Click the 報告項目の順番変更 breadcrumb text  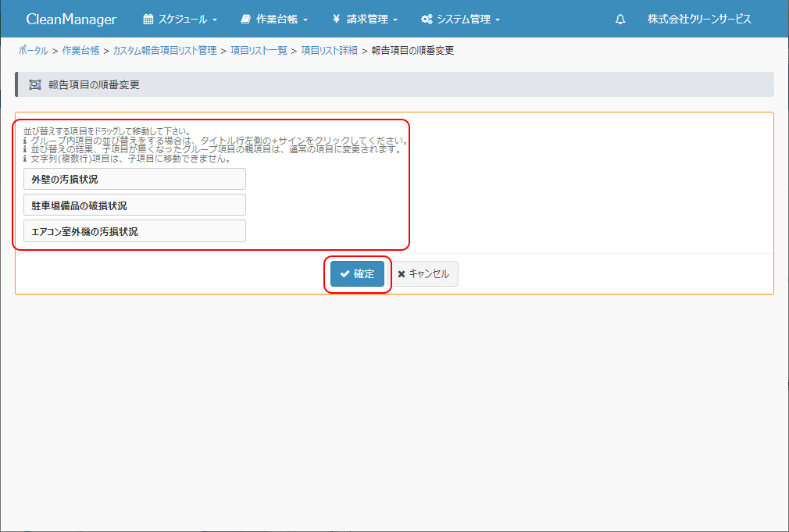click(x=412, y=50)
